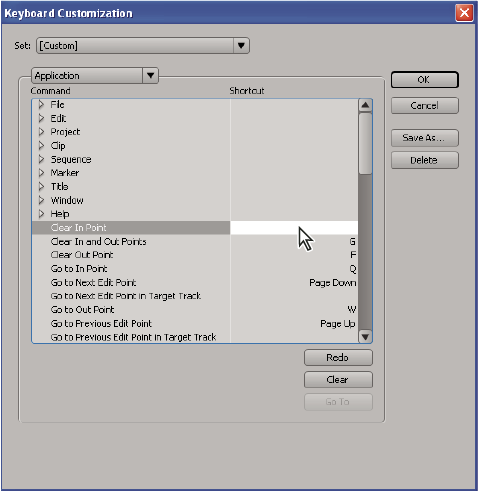Cancel the keyboard customization dialog
This screenshot has height=492, width=478.
point(425,106)
